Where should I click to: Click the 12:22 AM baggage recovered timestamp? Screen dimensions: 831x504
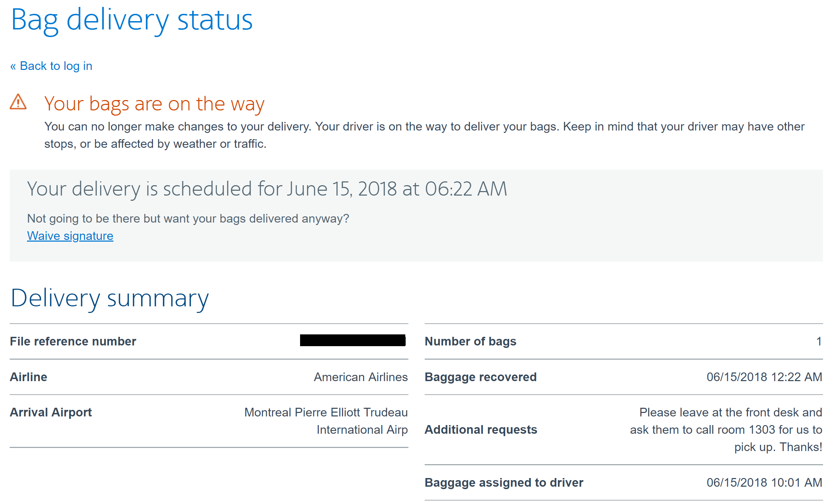(x=764, y=377)
